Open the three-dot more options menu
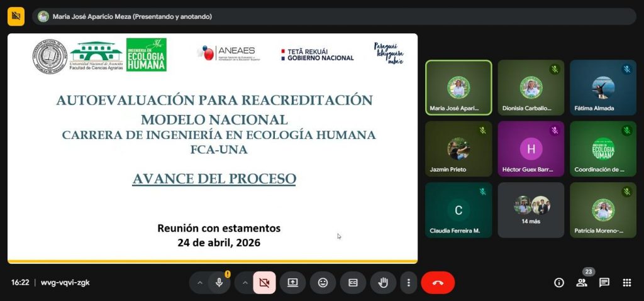 coord(409,283)
